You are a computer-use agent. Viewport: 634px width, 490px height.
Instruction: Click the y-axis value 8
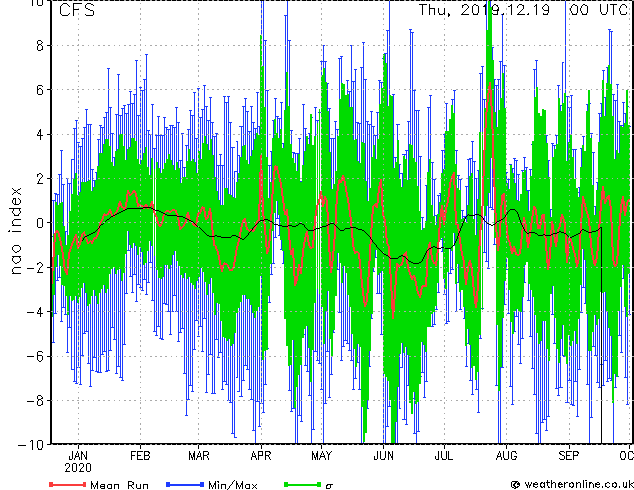40,46
